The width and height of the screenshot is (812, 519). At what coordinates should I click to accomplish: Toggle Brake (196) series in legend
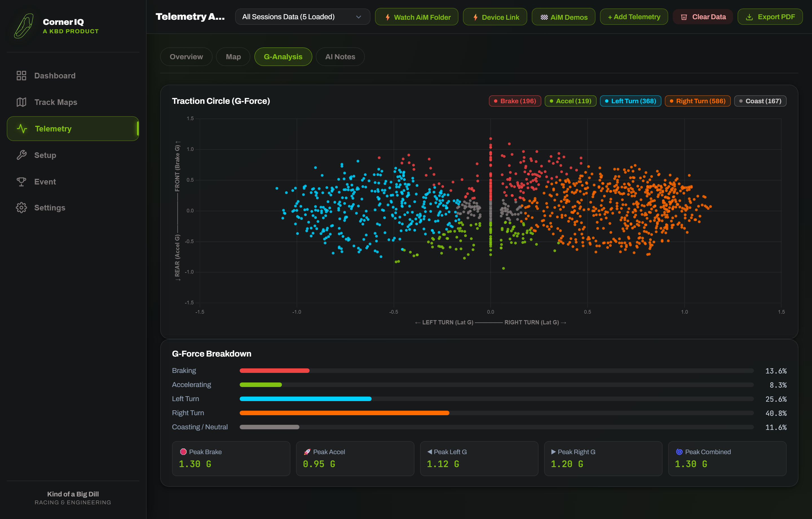[x=515, y=101]
